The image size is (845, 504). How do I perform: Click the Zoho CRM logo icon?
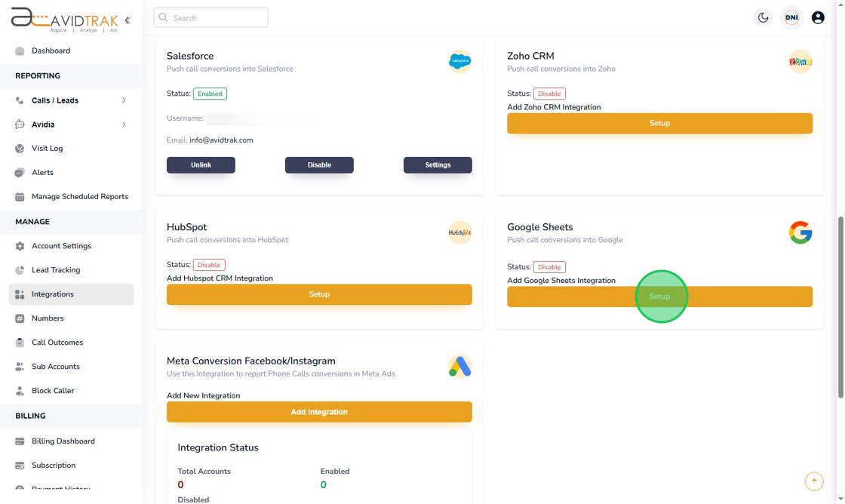800,61
